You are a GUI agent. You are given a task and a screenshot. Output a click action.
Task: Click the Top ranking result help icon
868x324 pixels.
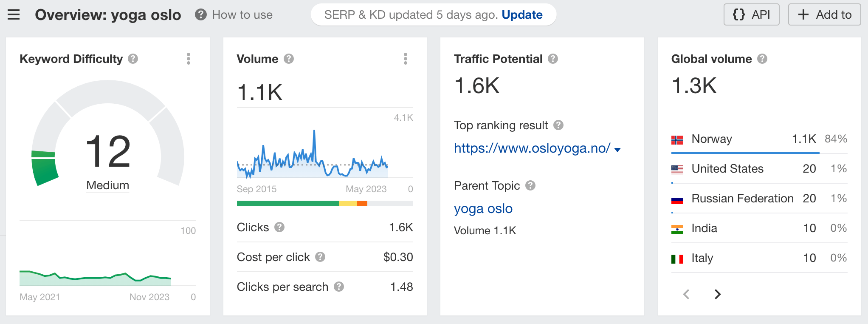click(558, 125)
